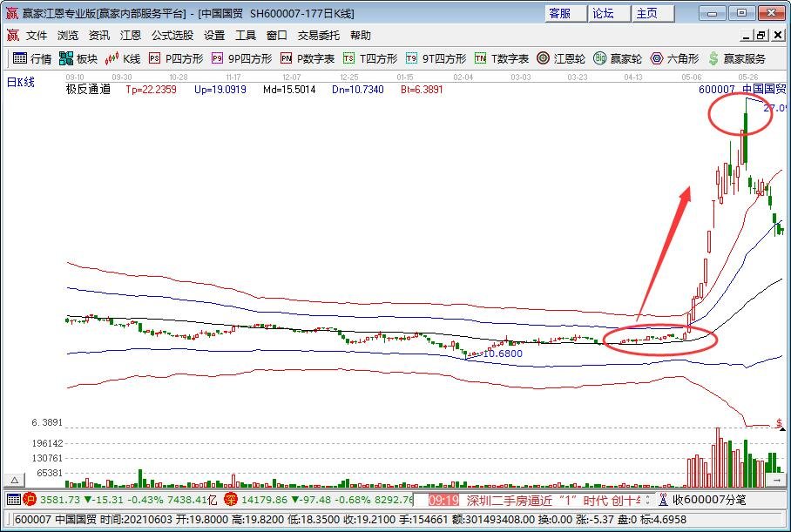Screen dimensions: 791x532
Task: Click the Shenzhen index value 14179.86
Action: click(x=264, y=500)
